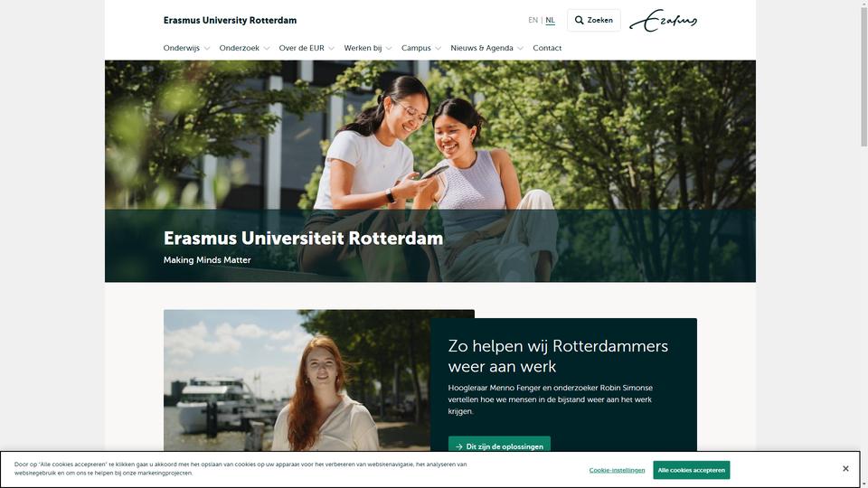Image resolution: width=868 pixels, height=488 pixels.
Task: Click 'Alle cookies accepteren' button
Action: 692,470
